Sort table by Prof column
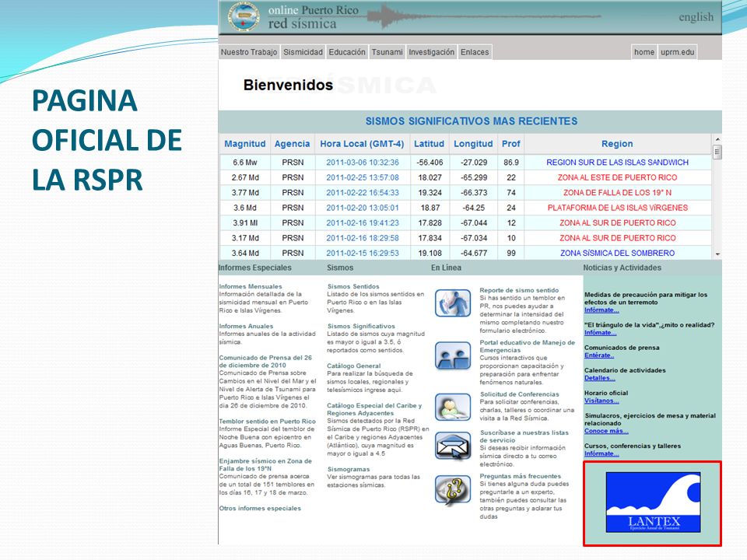Screen dimensions: 747x560 coord(510,144)
